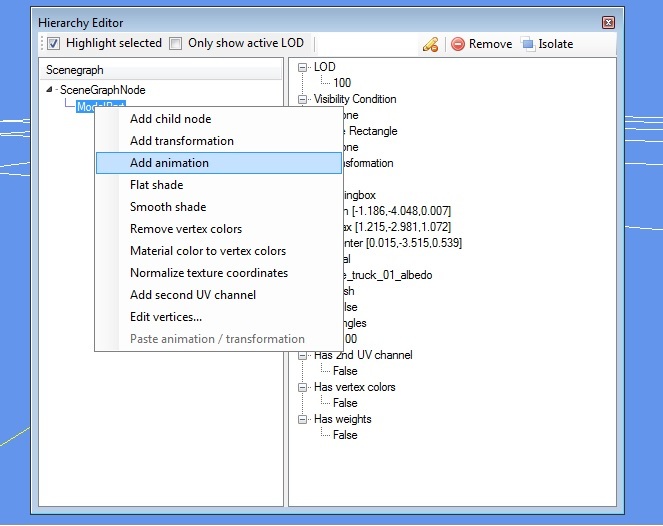Select Remove vertex colors menu entry
The image size is (663, 526).
tap(218, 229)
